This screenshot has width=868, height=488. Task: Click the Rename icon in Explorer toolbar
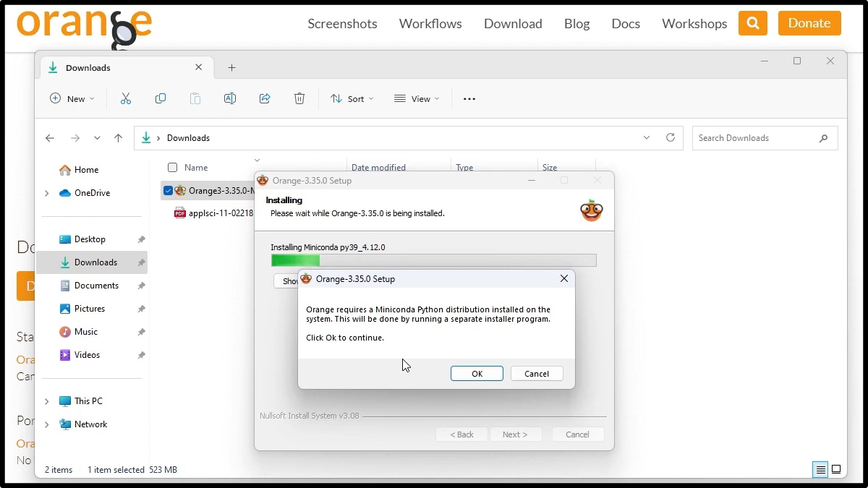point(230,99)
